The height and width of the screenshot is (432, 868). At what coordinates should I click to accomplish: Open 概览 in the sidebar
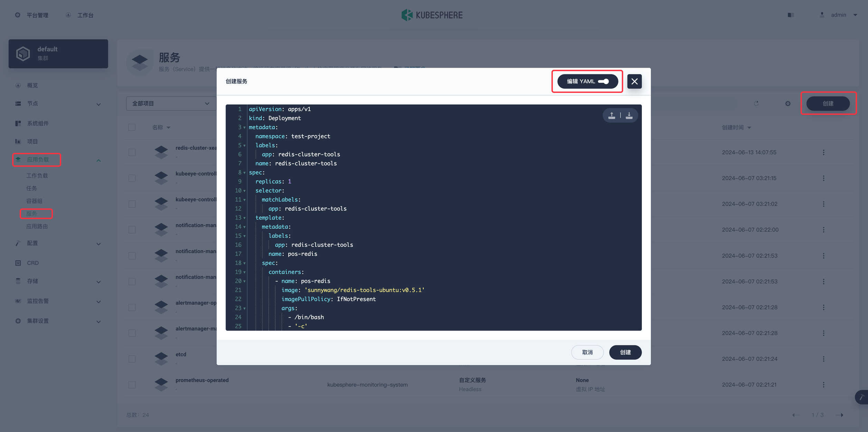point(32,85)
